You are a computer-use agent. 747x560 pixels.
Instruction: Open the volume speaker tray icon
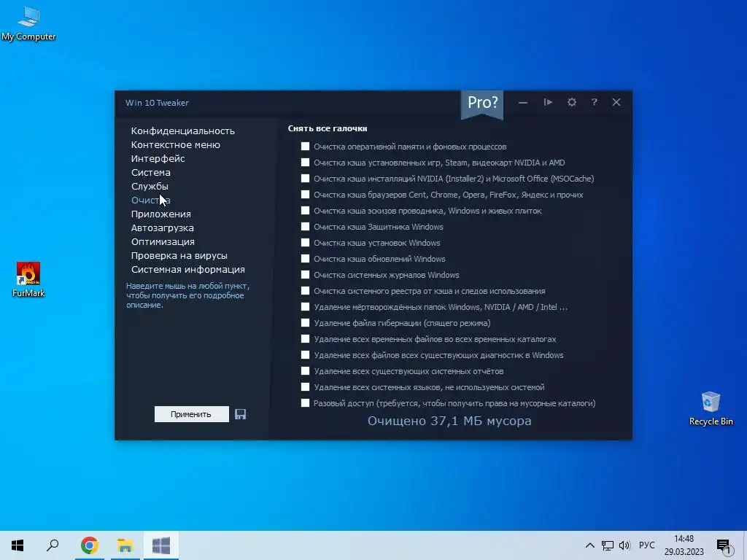pos(624,545)
